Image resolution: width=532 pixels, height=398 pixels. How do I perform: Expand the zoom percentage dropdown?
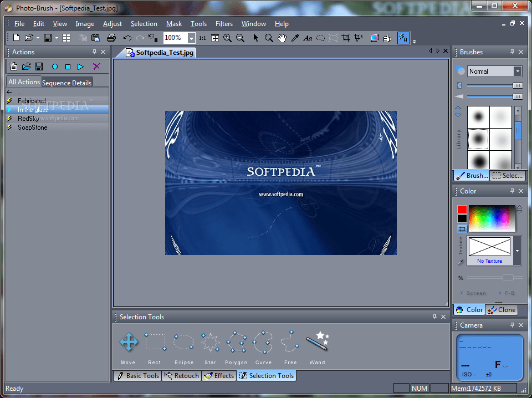pos(191,38)
